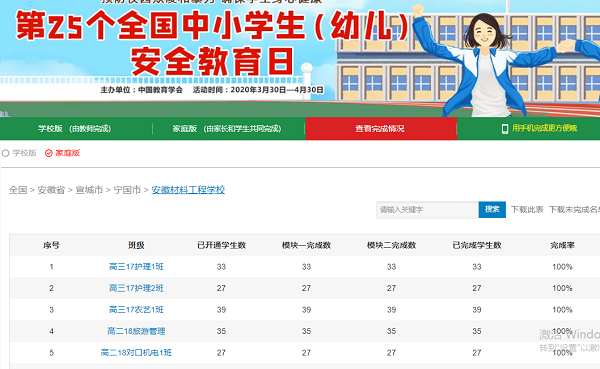The width and height of the screenshot is (600, 369).
Task: Click 下载未完成名单 link
Action: [x=574, y=209]
